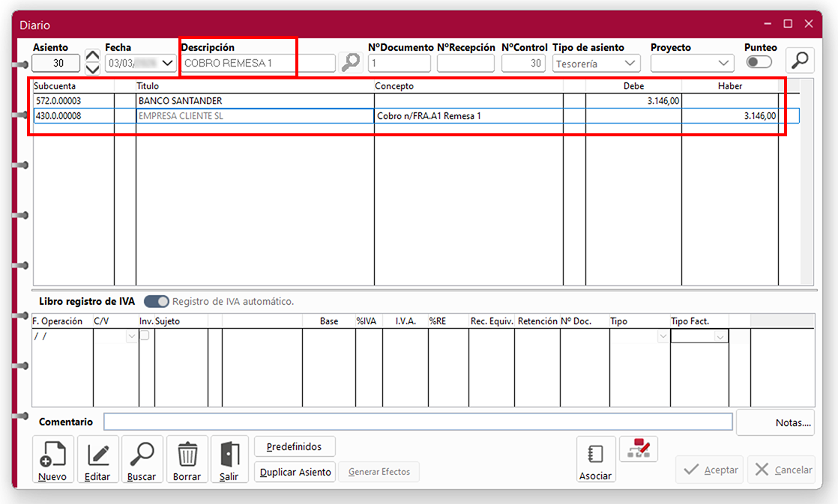Viewport: 838px width, 504px height.
Task: Increase Asiento number with up arrow
Action: [x=92, y=56]
